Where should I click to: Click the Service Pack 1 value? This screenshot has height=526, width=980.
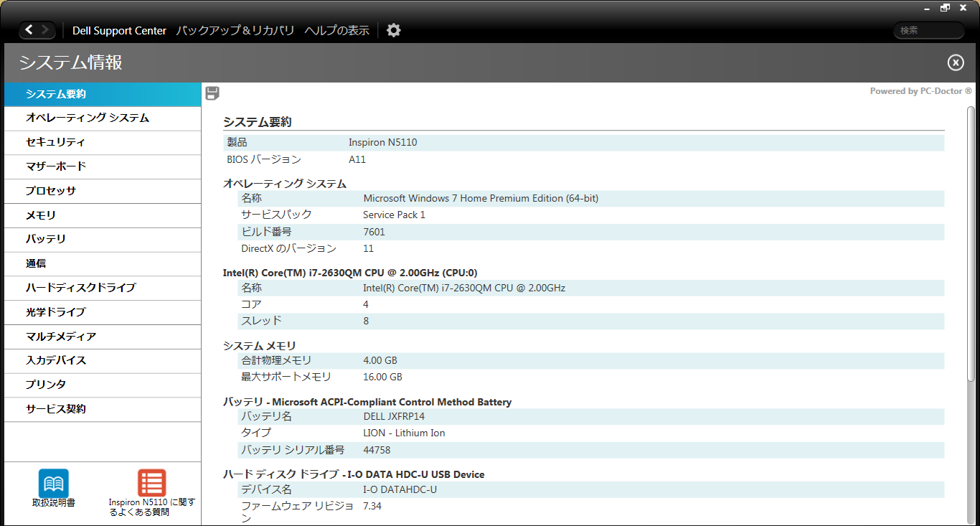[394, 215]
